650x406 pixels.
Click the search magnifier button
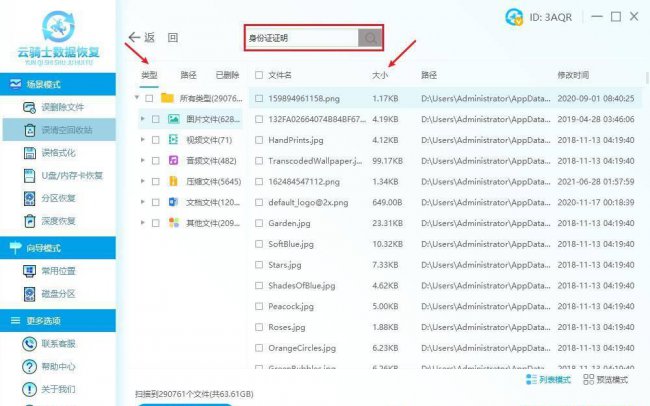tap(370, 38)
